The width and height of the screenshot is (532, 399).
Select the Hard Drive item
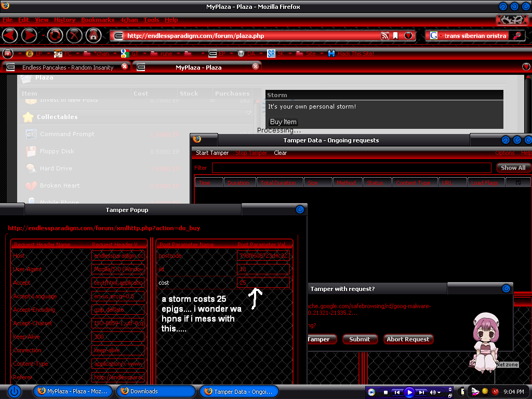pyautogui.click(x=56, y=168)
